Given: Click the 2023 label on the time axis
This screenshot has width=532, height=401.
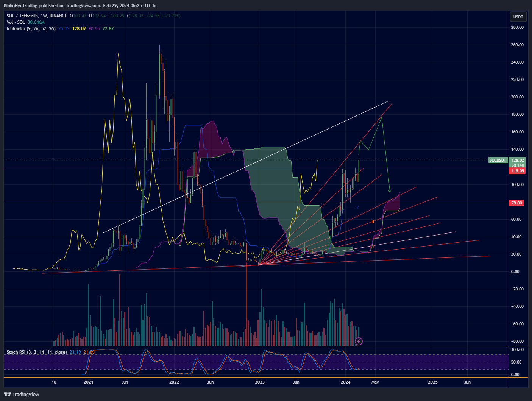Looking at the screenshot, I should 260,382.
